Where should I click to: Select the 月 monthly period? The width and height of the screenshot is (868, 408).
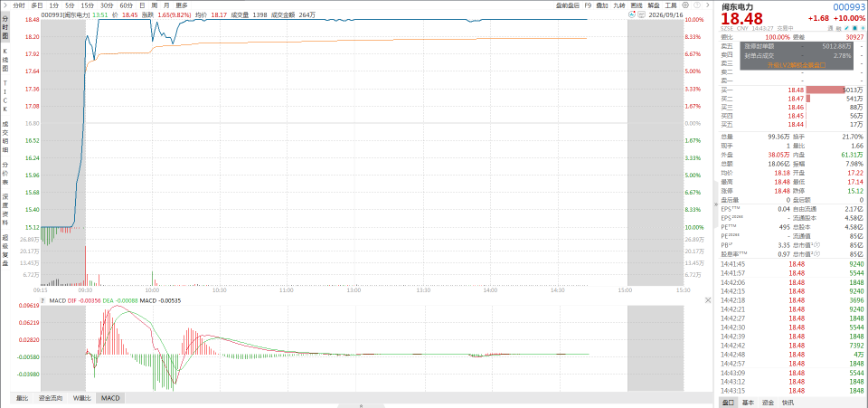(x=166, y=5)
